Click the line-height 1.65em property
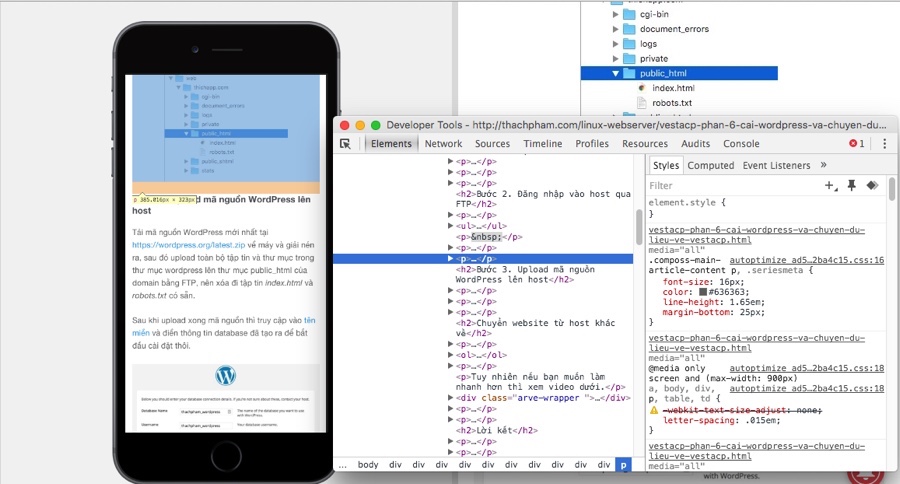900x484 pixels. (713, 302)
